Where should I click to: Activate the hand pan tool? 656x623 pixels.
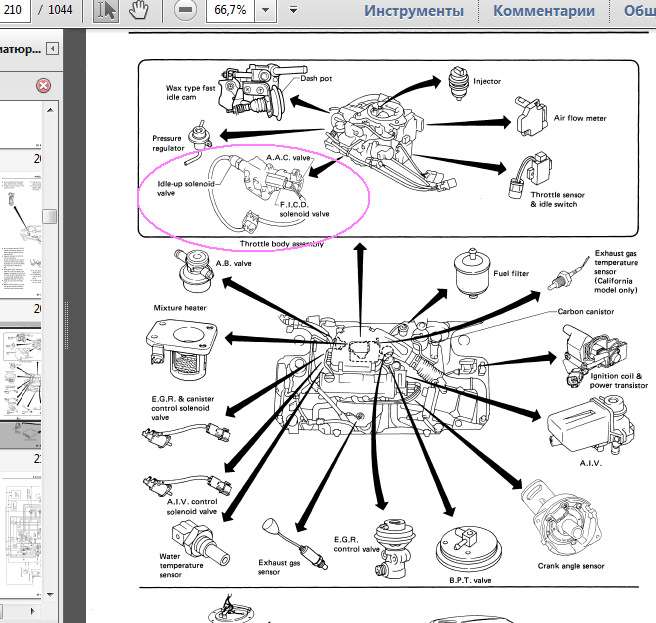[138, 10]
